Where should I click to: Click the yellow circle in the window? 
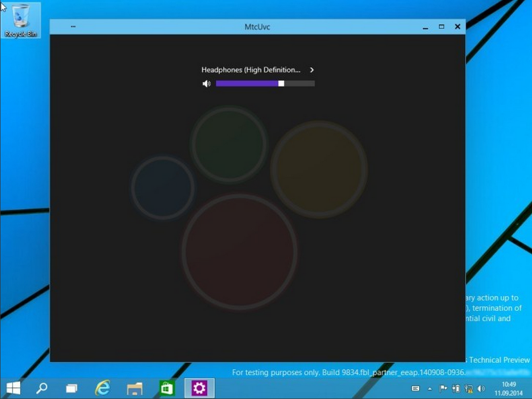tap(319, 169)
